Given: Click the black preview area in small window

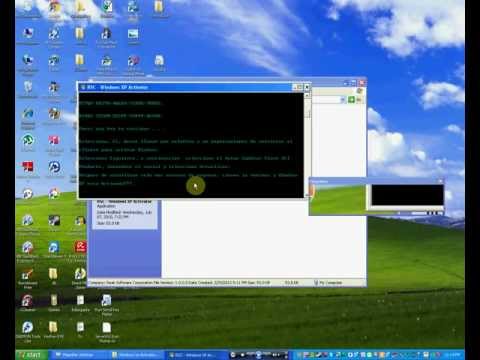Looking at the screenshot, I should [x=407, y=195].
